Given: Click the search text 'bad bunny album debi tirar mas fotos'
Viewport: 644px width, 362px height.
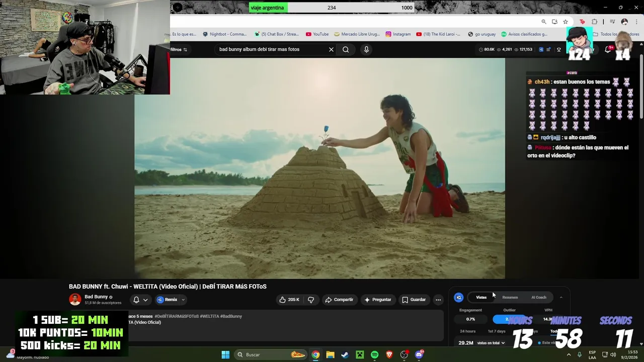Looking at the screenshot, I should 259,49.
